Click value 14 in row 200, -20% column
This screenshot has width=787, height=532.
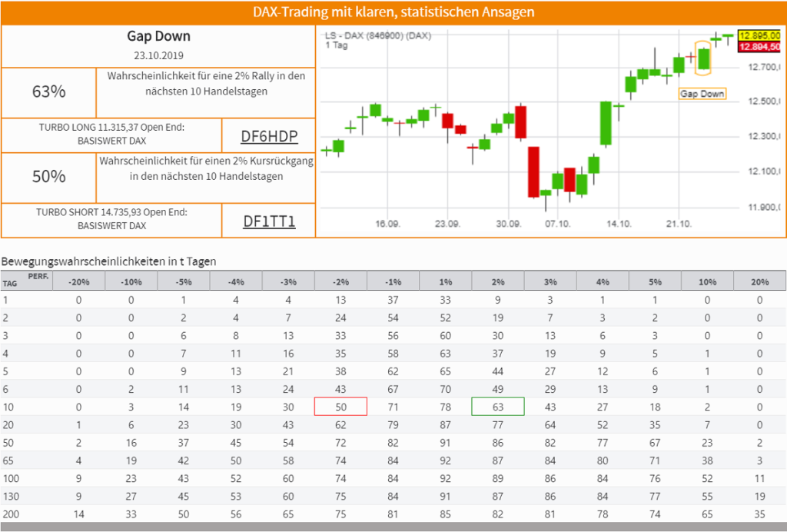pyautogui.click(x=79, y=514)
